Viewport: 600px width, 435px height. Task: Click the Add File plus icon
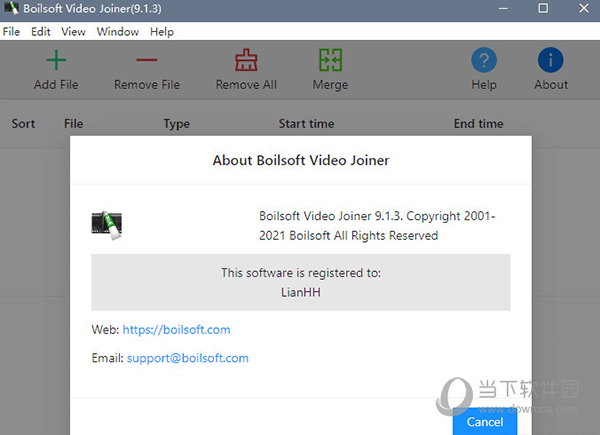click(56, 60)
